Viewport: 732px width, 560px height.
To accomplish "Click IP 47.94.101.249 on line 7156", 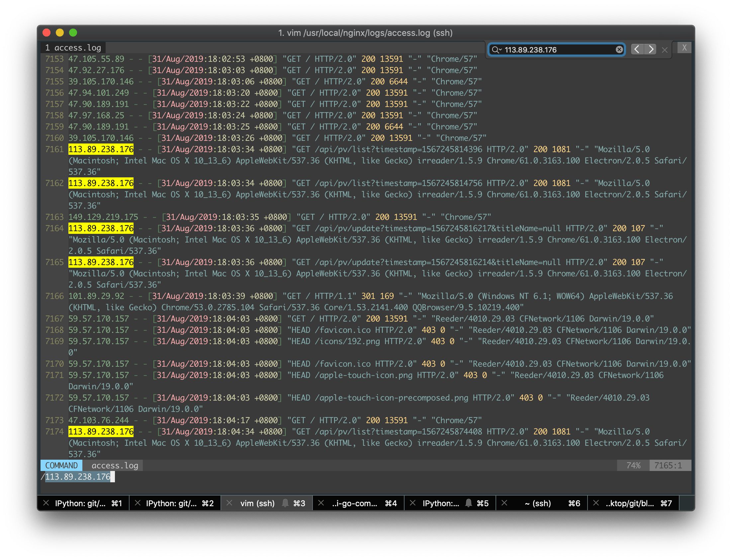I will click(99, 93).
